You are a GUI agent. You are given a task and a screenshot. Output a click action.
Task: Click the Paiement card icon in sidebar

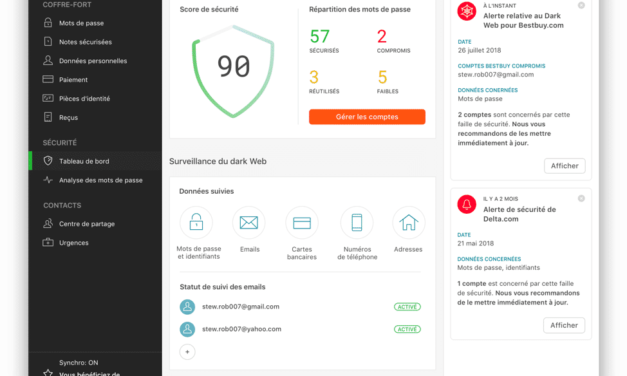[48, 79]
